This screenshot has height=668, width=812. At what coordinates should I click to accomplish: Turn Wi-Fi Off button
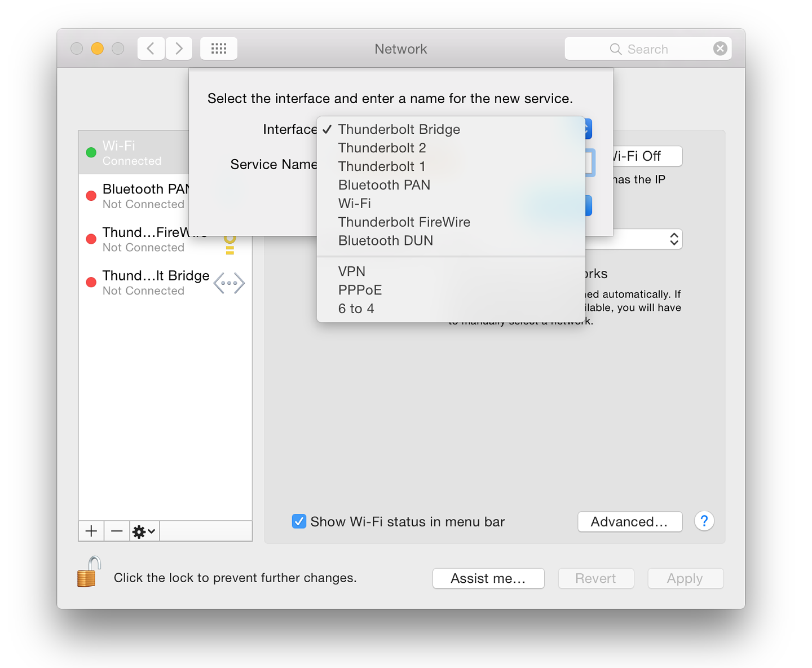647,156
